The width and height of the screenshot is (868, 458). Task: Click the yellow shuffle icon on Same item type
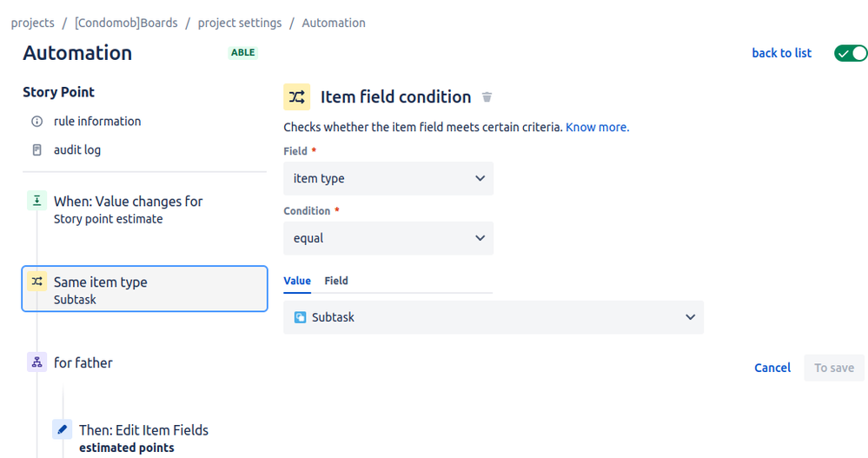(x=37, y=282)
